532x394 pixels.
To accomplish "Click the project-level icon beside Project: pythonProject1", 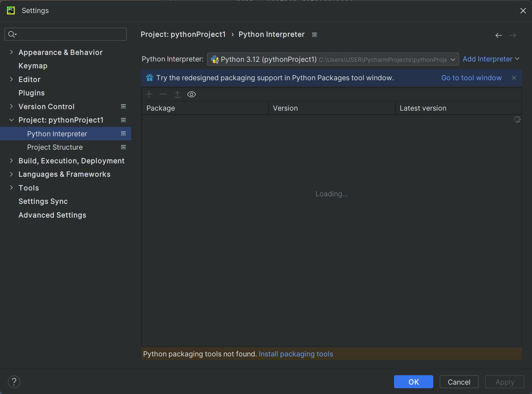I will click(x=123, y=120).
